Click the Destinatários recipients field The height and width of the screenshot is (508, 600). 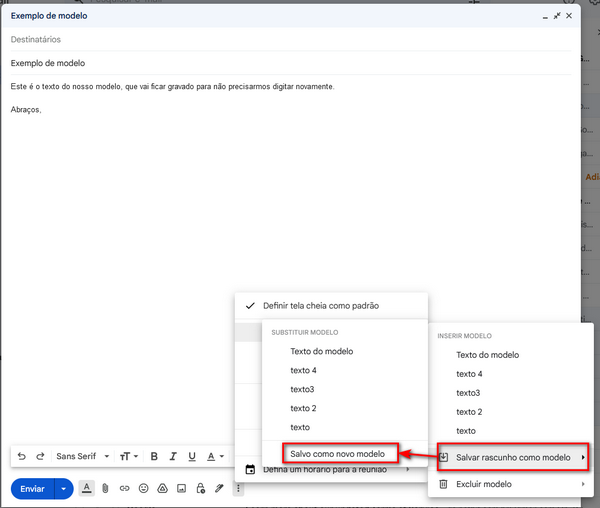pos(291,39)
